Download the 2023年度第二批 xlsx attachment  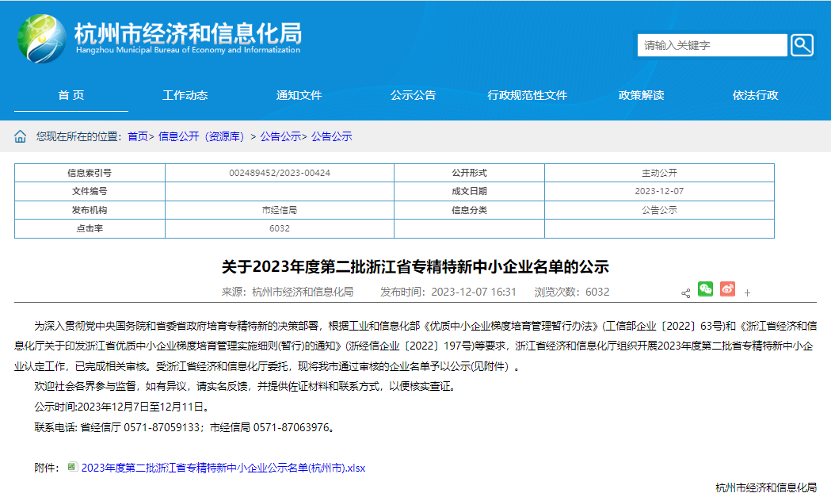click(223, 468)
